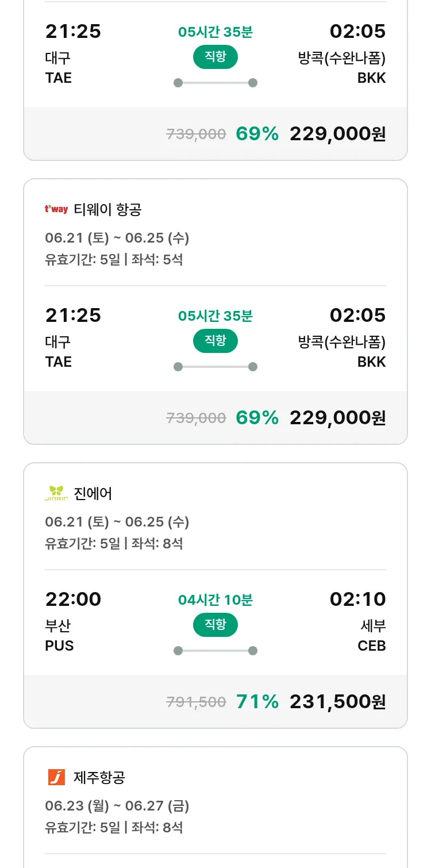Viewport: 431px width, 868px height.
Task: Tap 직항 badge on the Jin Air card
Action: (215, 625)
